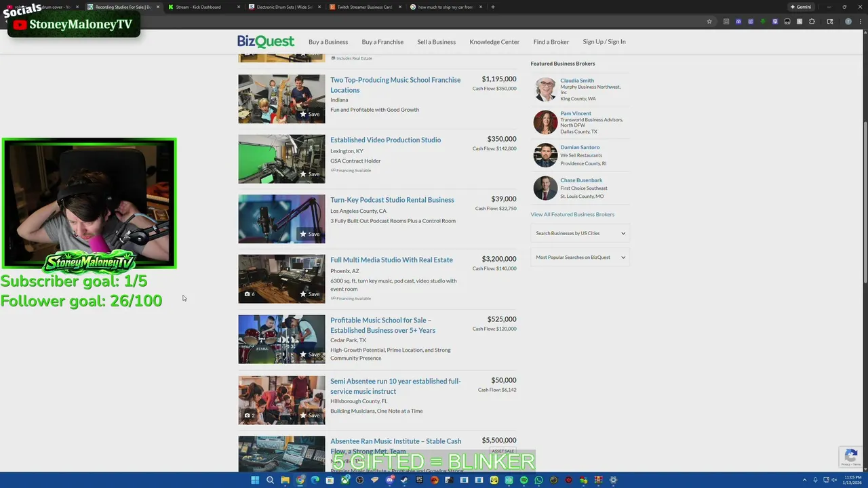The width and height of the screenshot is (868, 488).
Task: Click the BizQuest logo
Action: coord(266,41)
